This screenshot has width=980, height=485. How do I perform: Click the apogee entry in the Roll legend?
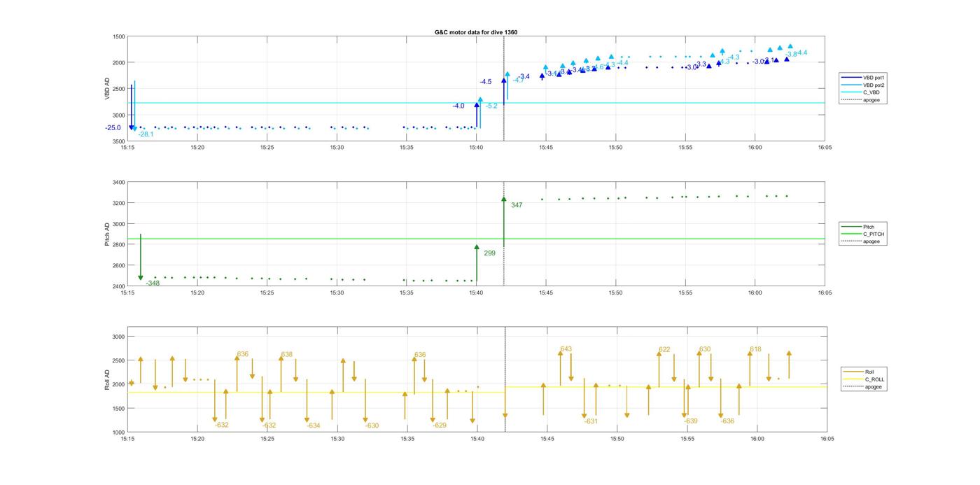872,387
